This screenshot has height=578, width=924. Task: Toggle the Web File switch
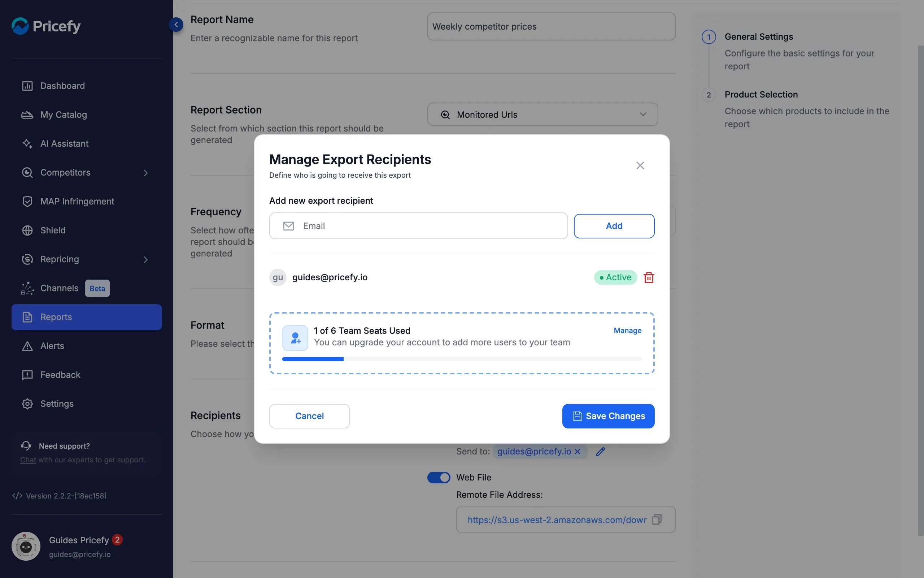click(x=439, y=478)
